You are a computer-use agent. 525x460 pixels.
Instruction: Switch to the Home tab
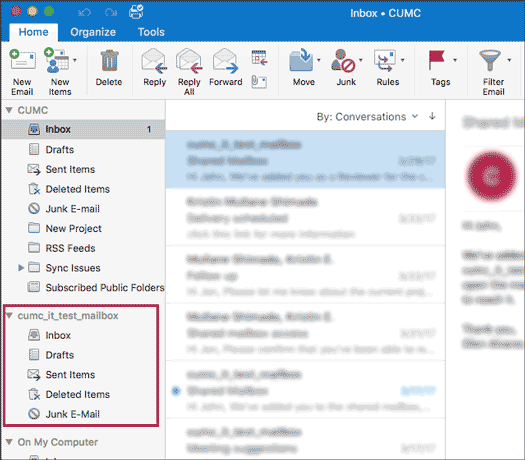coord(33,32)
